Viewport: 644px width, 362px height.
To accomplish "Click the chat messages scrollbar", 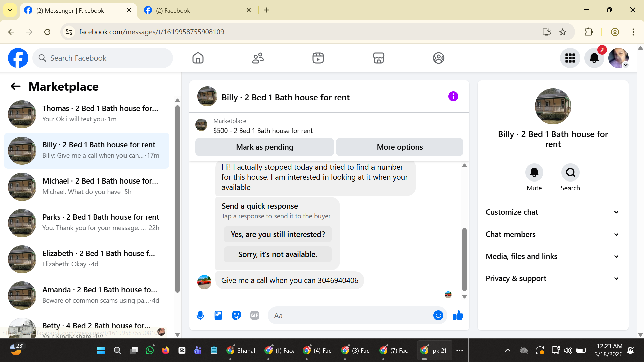I will click(x=464, y=259).
